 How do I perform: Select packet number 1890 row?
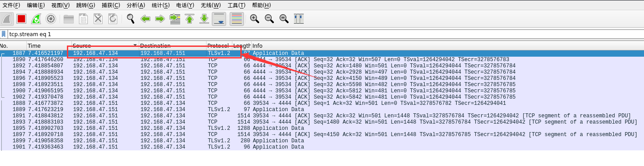coord(322,59)
